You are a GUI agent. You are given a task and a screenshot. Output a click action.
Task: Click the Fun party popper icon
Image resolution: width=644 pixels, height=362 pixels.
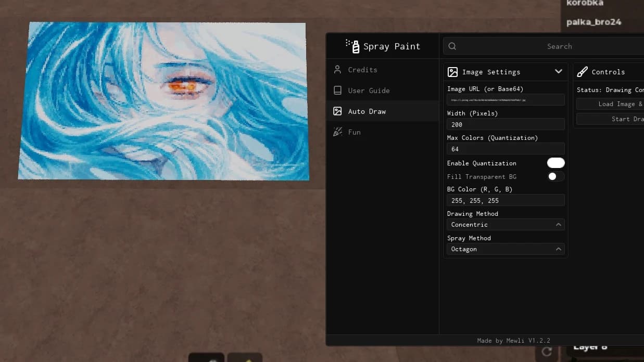pyautogui.click(x=337, y=132)
